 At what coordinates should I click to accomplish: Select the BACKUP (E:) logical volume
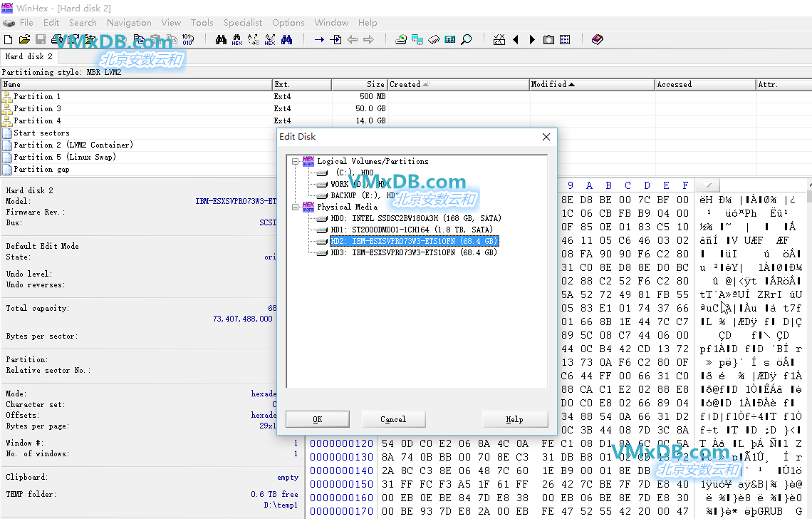[x=364, y=195]
